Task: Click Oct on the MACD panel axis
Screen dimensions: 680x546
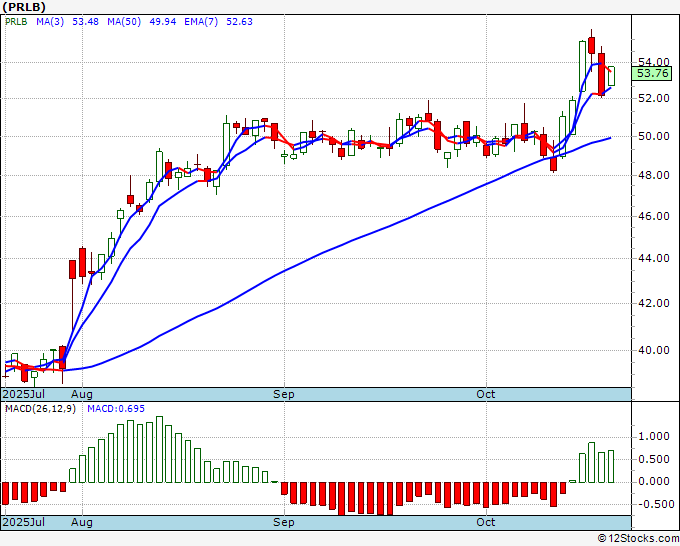Action: [x=485, y=522]
